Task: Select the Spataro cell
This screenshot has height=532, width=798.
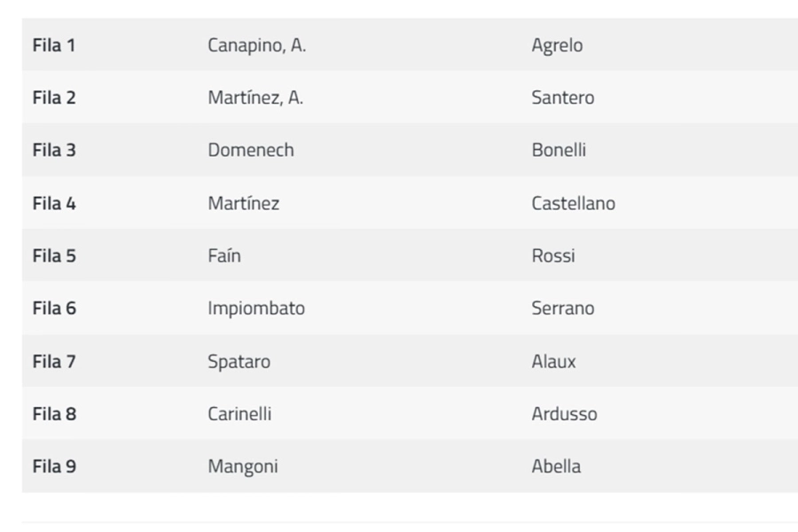Action: pos(239,361)
